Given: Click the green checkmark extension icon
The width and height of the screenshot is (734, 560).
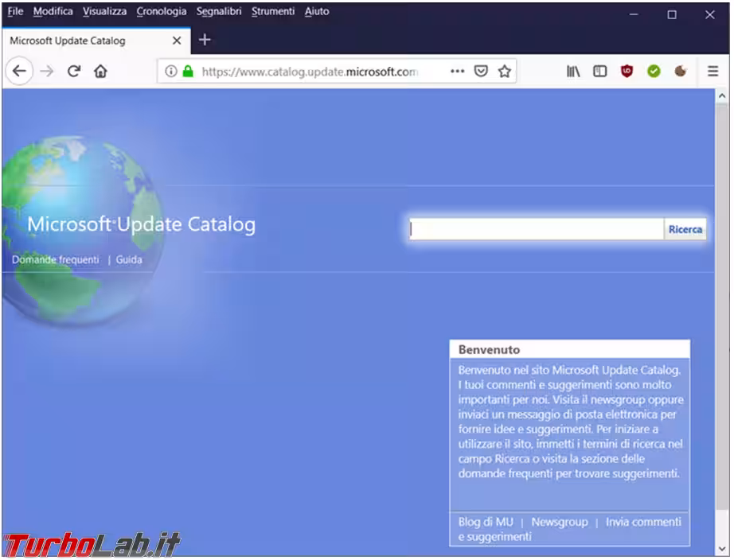Looking at the screenshot, I should click(x=654, y=72).
